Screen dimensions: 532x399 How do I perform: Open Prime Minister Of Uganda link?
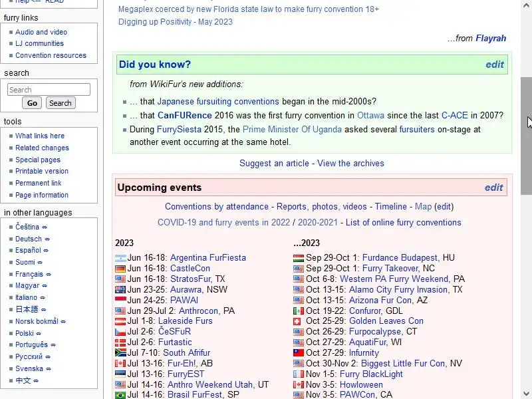(292, 129)
